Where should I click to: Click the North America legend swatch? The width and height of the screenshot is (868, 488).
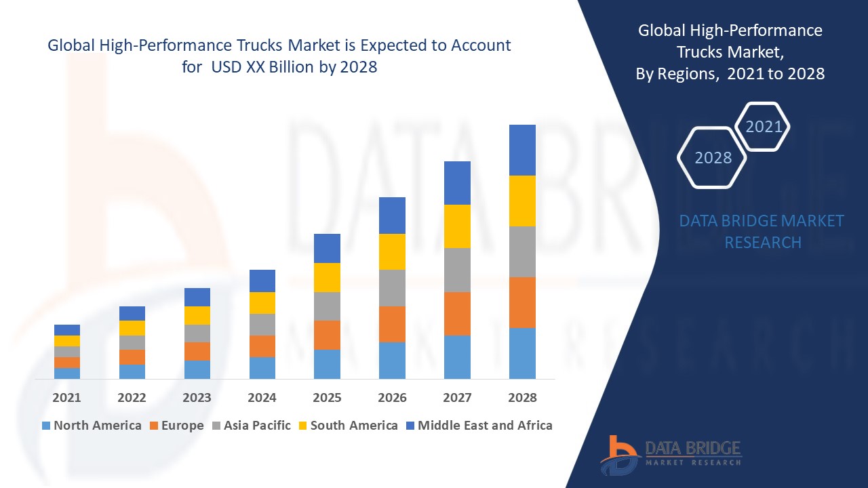click(46, 426)
